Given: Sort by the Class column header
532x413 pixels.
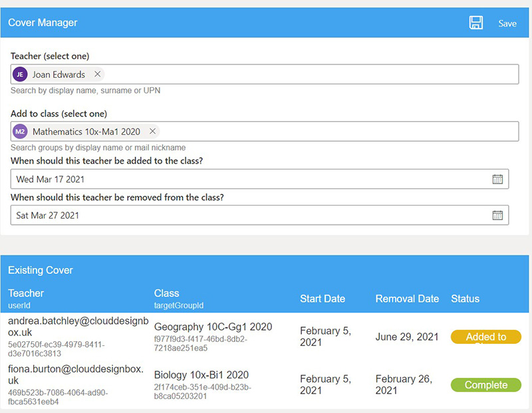Looking at the screenshot, I should point(167,293).
